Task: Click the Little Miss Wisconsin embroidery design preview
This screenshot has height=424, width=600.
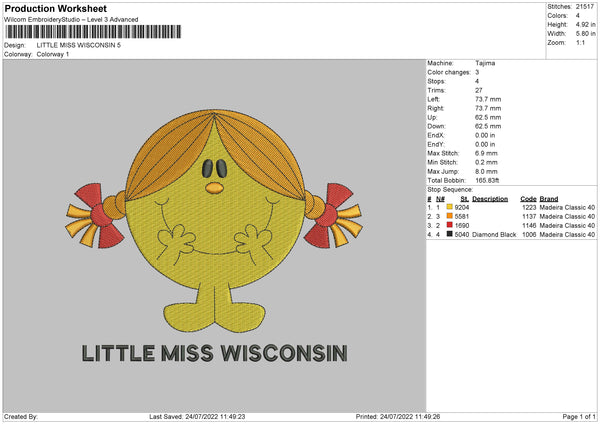Action: point(214,235)
